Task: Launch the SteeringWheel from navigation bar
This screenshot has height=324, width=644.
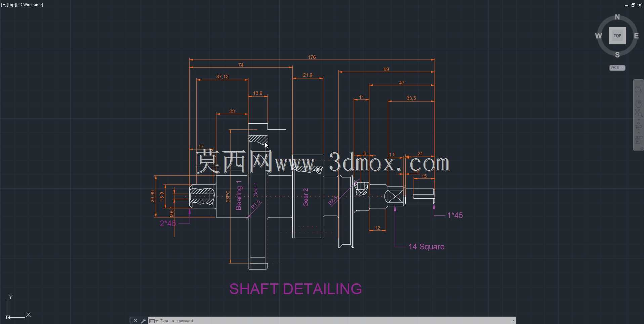Action: pos(638,89)
